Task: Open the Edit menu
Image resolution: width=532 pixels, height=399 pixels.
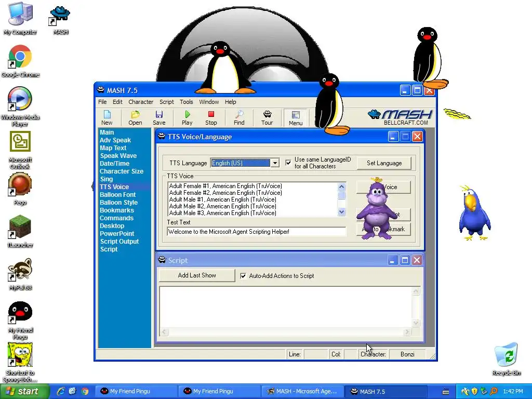Action: pyautogui.click(x=117, y=102)
